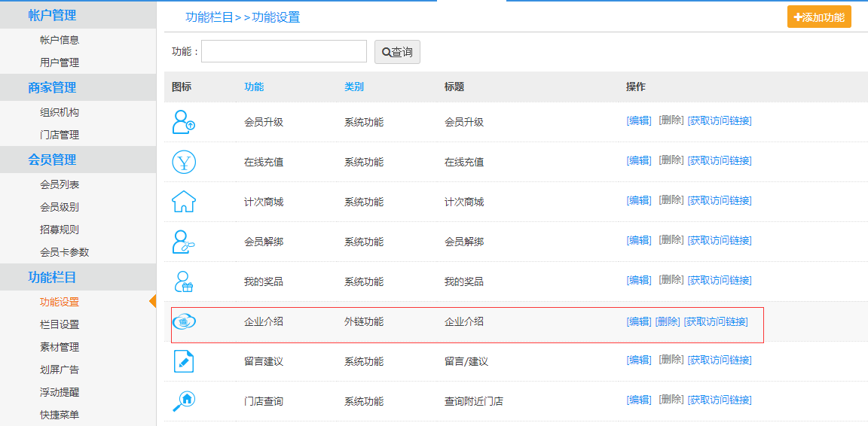Click the 添加功能 button
Screen dimensions: 868x426
pyautogui.click(x=819, y=17)
